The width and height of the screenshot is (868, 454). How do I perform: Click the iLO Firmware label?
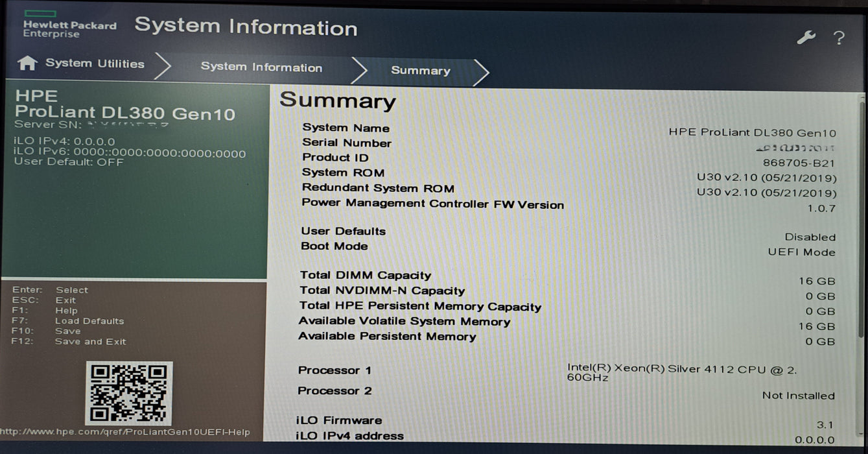click(338, 420)
